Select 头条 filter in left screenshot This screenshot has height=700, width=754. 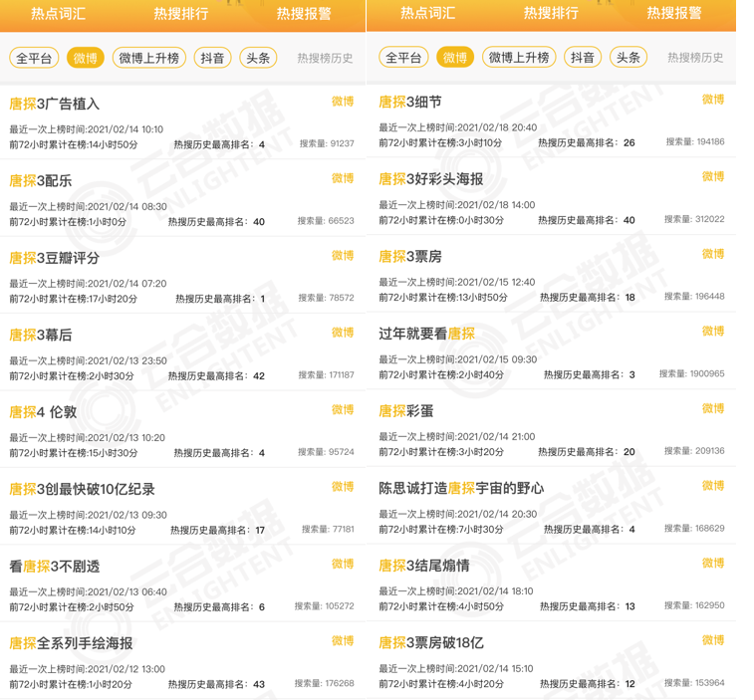(258, 58)
